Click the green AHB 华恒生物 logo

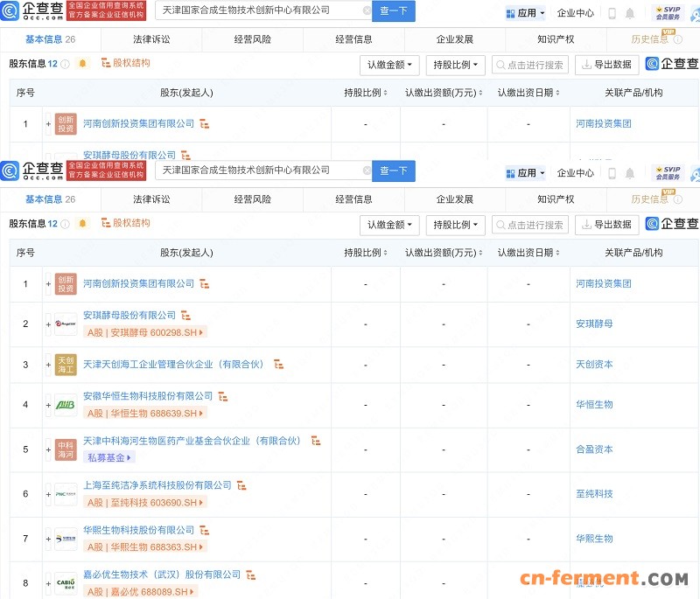66,405
